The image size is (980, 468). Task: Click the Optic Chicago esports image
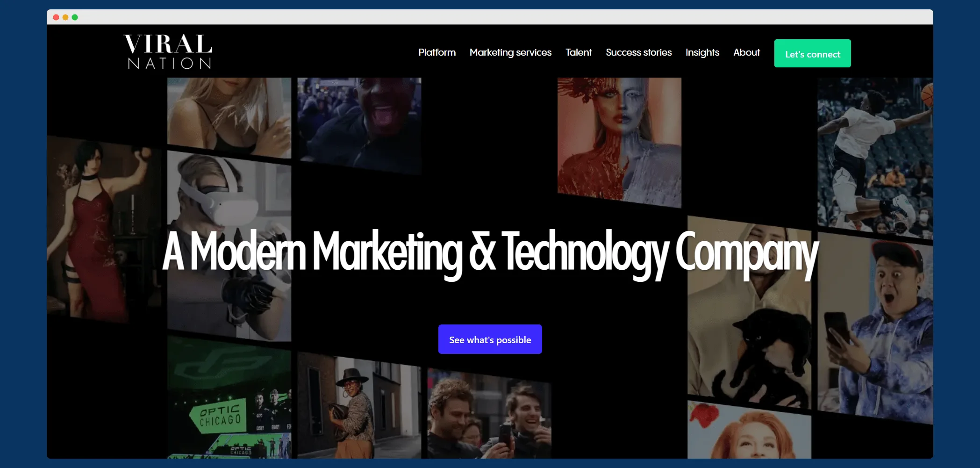click(229, 402)
